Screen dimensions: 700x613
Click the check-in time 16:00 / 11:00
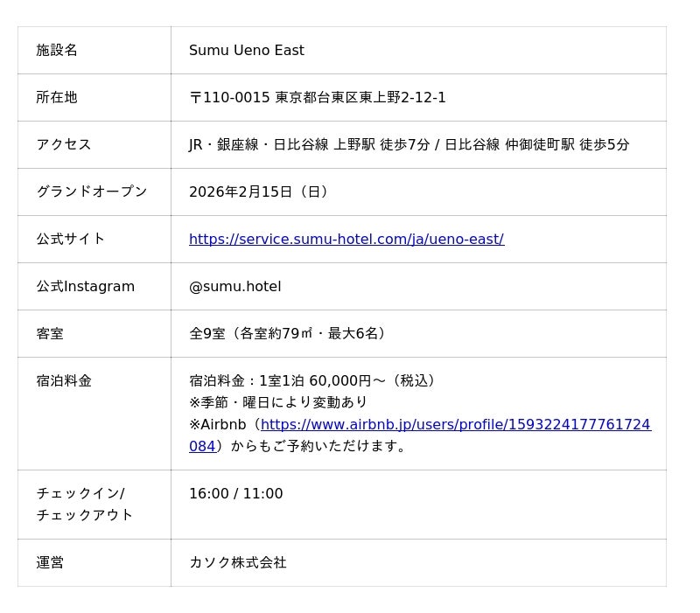pyautogui.click(x=235, y=494)
